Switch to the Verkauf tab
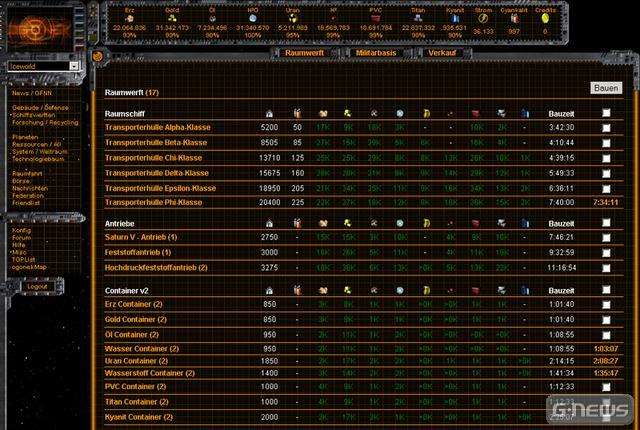The height and width of the screenshot is (430, 640). point(442,53)
